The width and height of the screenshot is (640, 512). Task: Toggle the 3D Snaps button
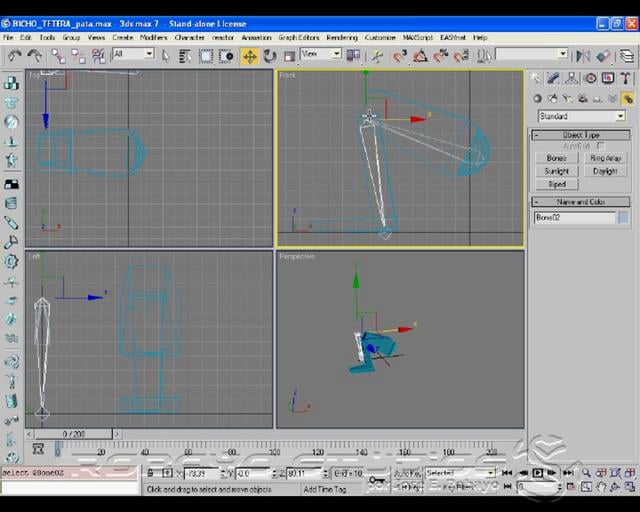coord(400,56)
